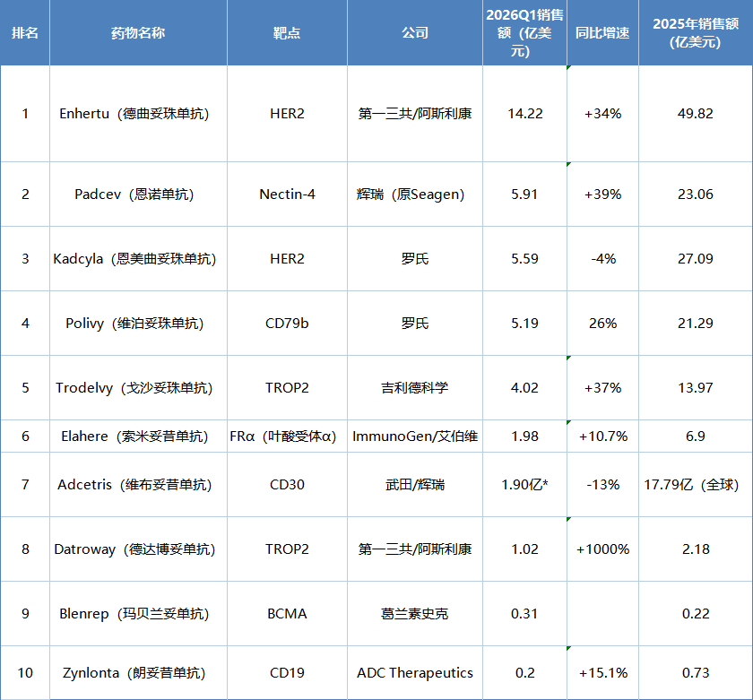
Task: Click the 排名 column header
Action: click(x=24, y=32)
